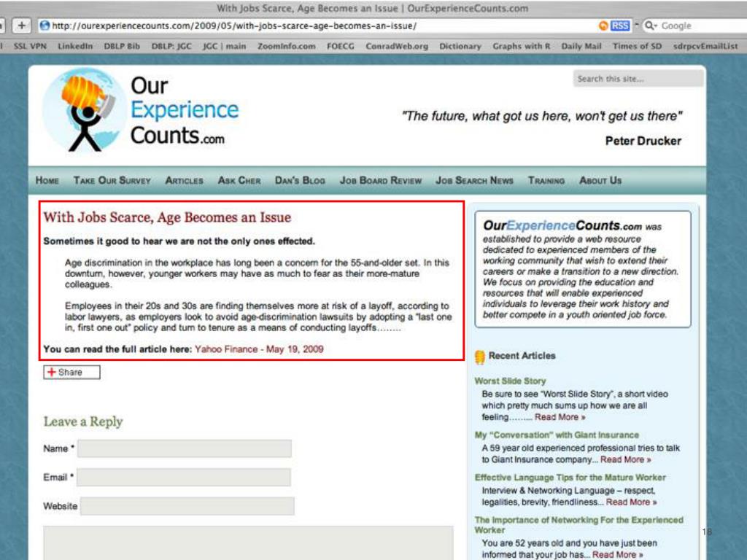Click the OurExperienceCounts logo image
Viewport: 747px width, 560px height.
(x=141, y=111)
